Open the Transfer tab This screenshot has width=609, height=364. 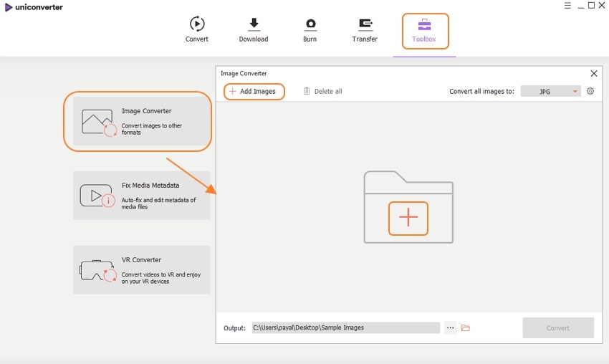coord(365,29)
